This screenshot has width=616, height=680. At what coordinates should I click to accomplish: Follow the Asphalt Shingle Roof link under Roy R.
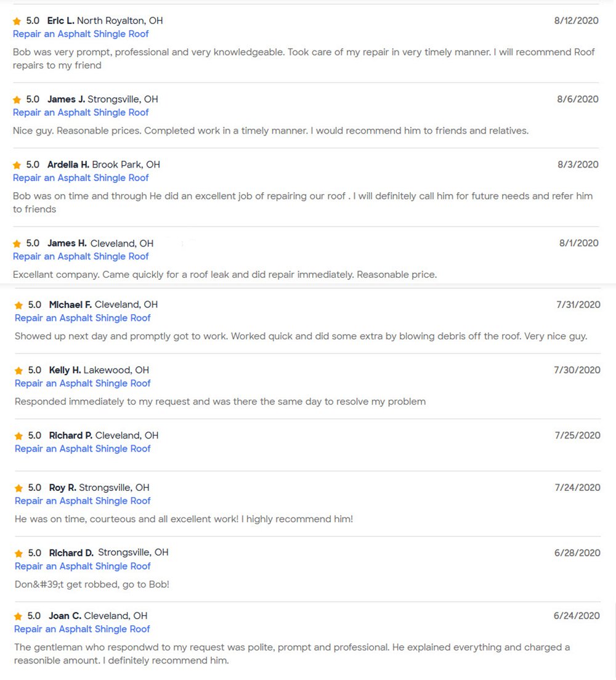(83, 501)
